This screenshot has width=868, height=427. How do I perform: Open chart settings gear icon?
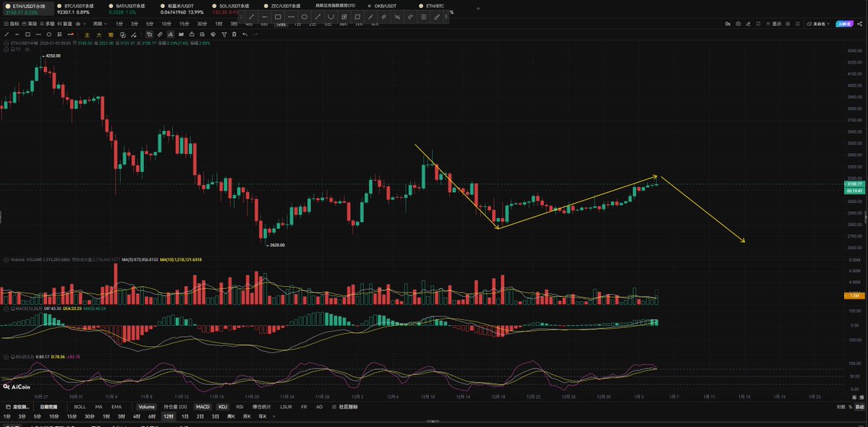coord(788,24)
